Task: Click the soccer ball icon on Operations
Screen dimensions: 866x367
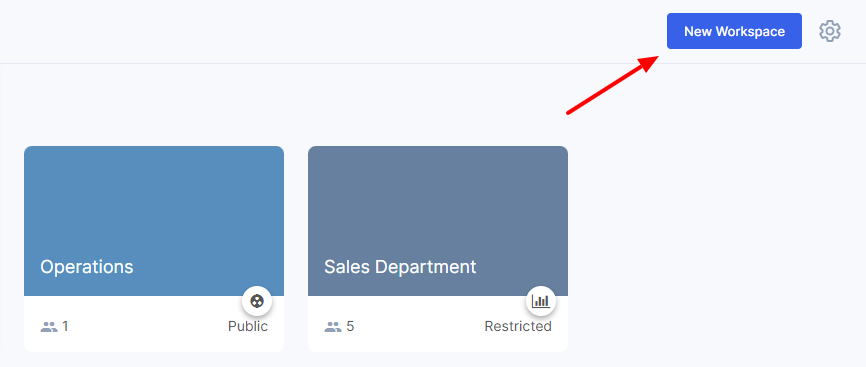Action: pos(257,301)
